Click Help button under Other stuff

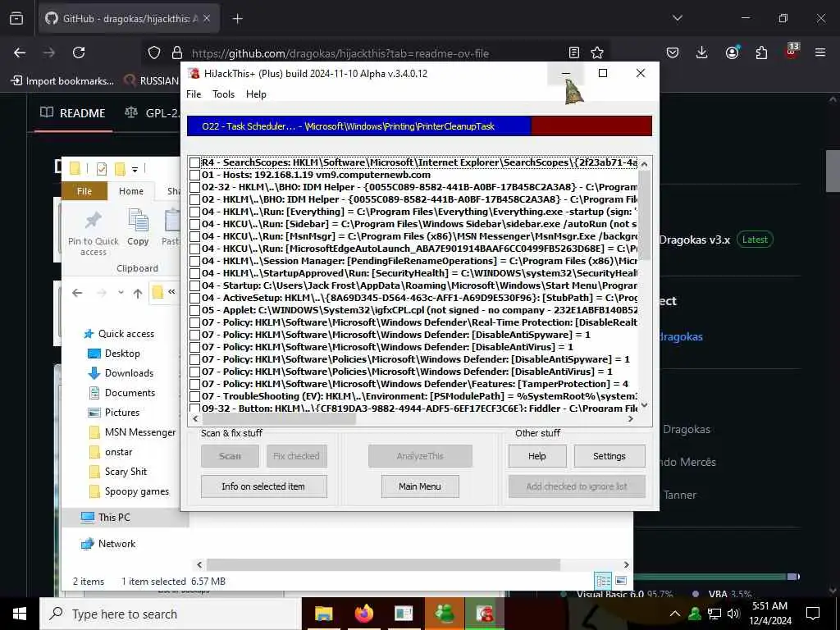(536, 456)
